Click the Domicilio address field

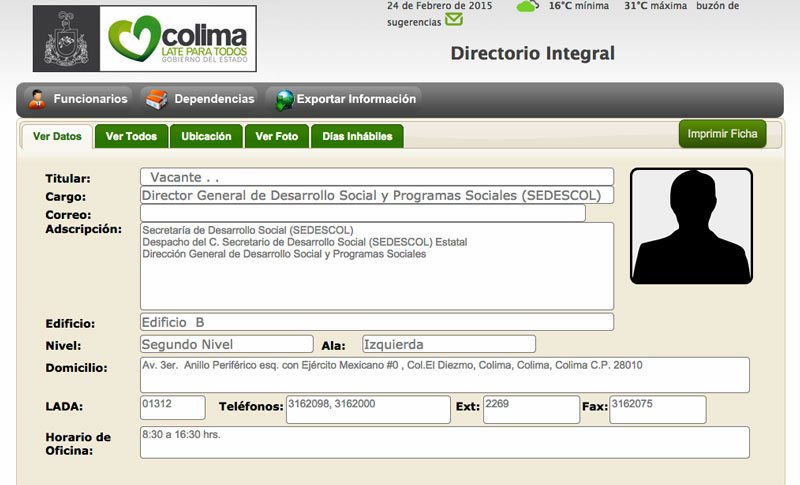(445, 375)
